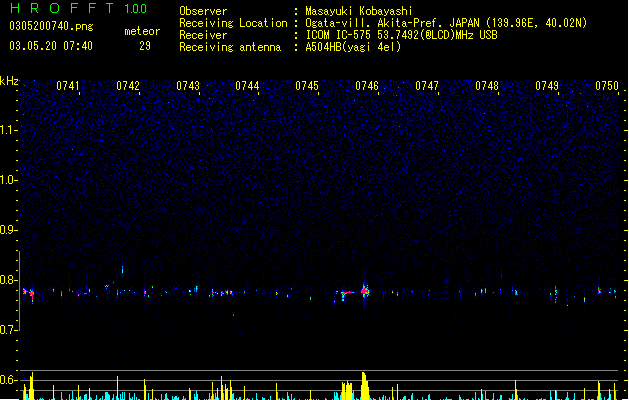Click the 1.0 kHz axis label
Viewport: 629px width, 400px height.
(x=8, y=180)
